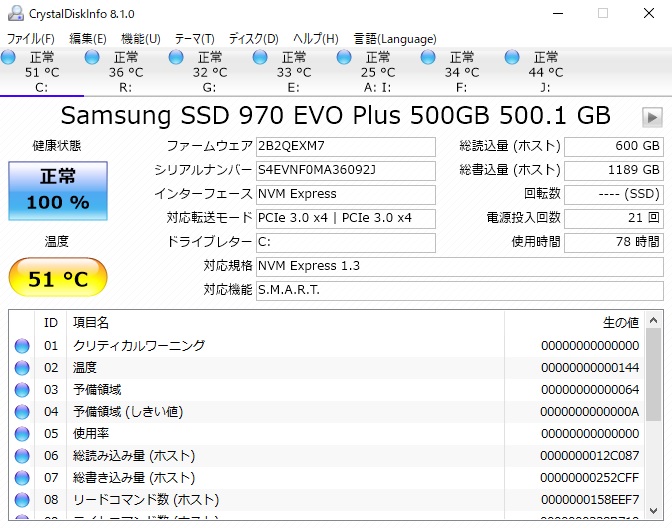Close the CrystalDiskInfo window
The image size is (672, 528).
click(x=649, y=13)
